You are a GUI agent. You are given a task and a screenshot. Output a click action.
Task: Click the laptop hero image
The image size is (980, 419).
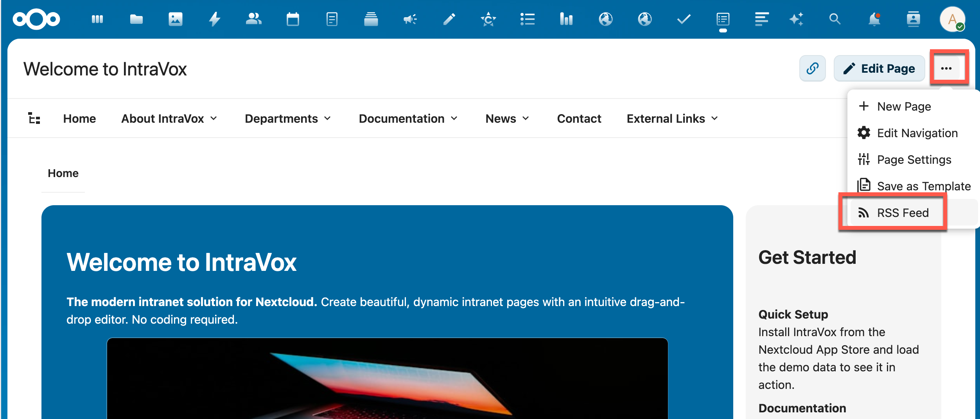point(387,378)
